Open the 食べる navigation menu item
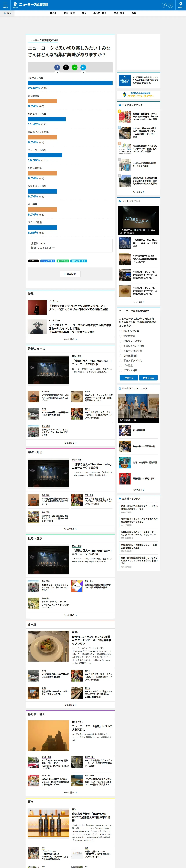This screenshot has width=186, height=868. (53, 13)
